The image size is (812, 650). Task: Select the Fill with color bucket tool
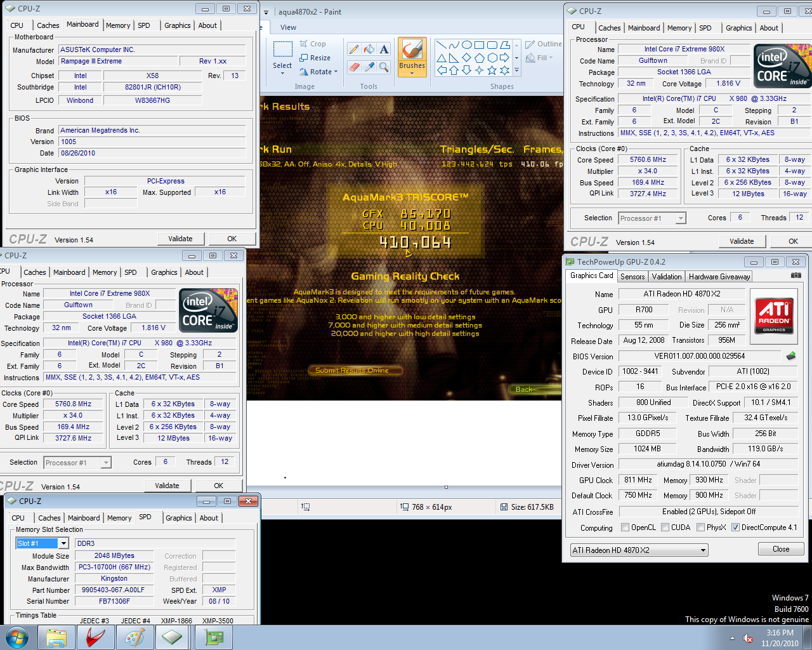point(369,50)
